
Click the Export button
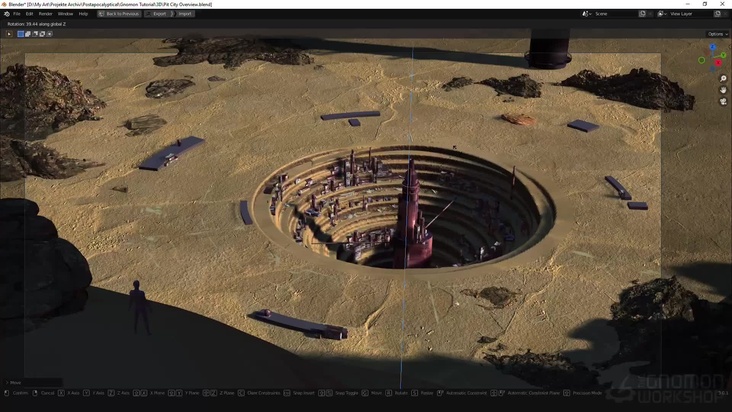[x=158, y=14]
